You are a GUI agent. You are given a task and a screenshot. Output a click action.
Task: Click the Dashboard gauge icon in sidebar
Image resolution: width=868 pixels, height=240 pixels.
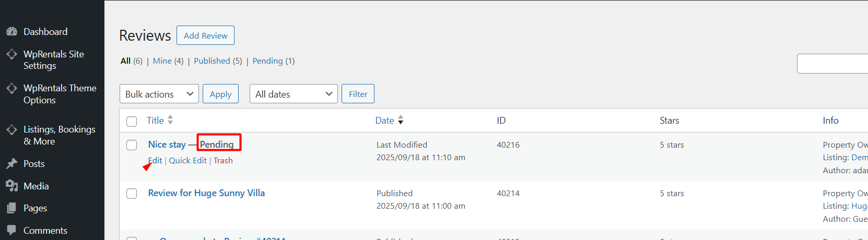point(11,32)
